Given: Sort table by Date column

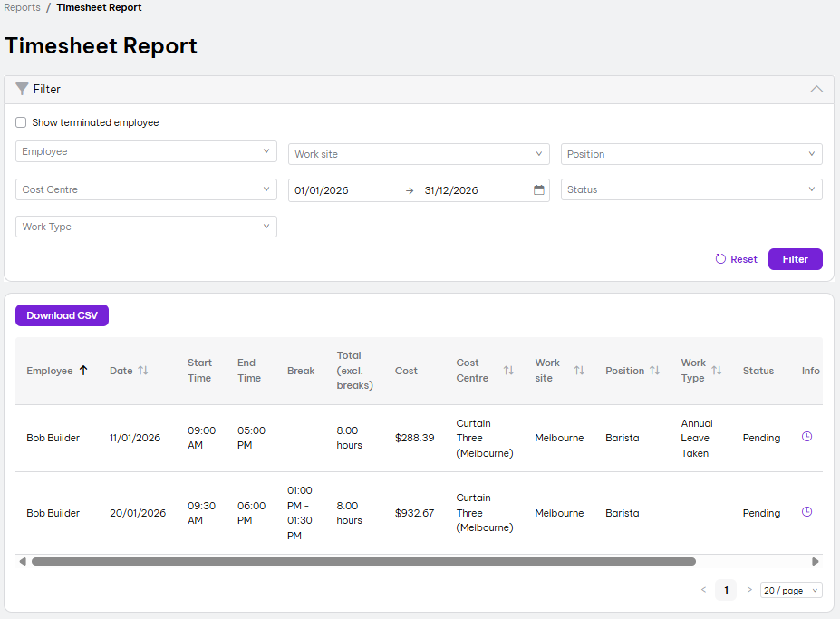Looking at the screenshot, I should click(143, 371).
